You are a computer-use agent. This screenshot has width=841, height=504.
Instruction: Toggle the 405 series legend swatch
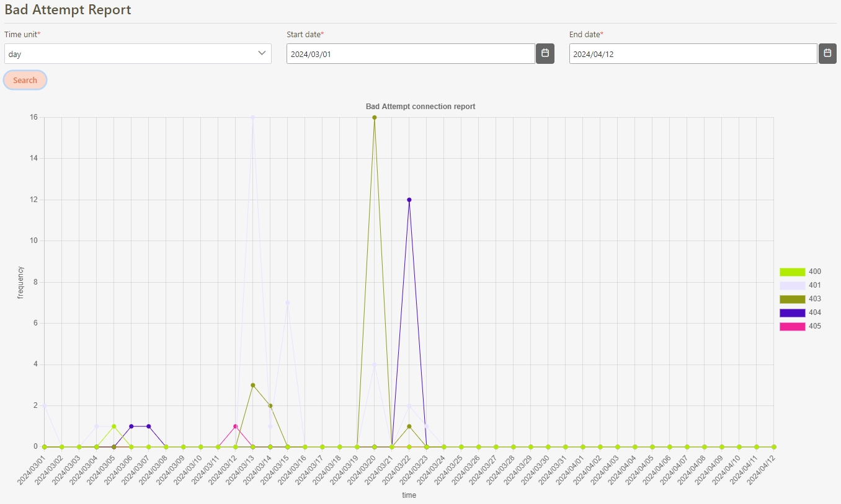pos(792,326)
